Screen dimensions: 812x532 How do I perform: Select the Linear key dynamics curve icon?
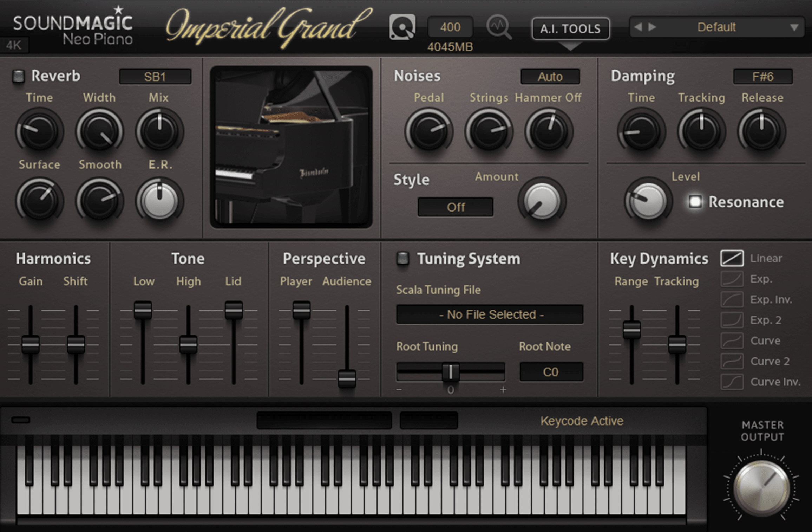732,258
